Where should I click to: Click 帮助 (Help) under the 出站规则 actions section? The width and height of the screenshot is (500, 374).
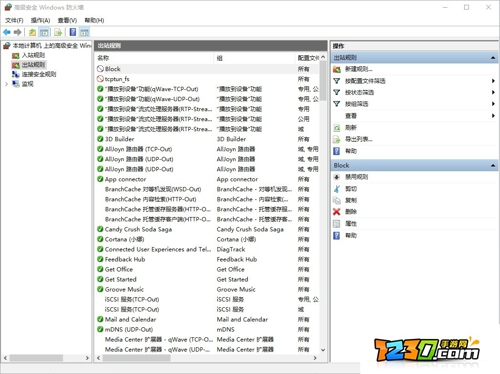[x=351, y=151]
